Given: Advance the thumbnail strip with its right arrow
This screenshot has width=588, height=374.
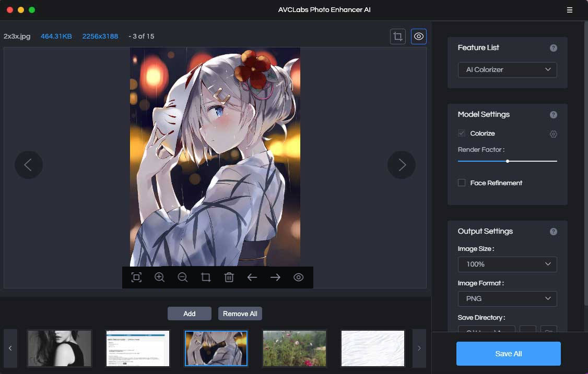Looking at the screenshot, I should [x=419, y=348].
